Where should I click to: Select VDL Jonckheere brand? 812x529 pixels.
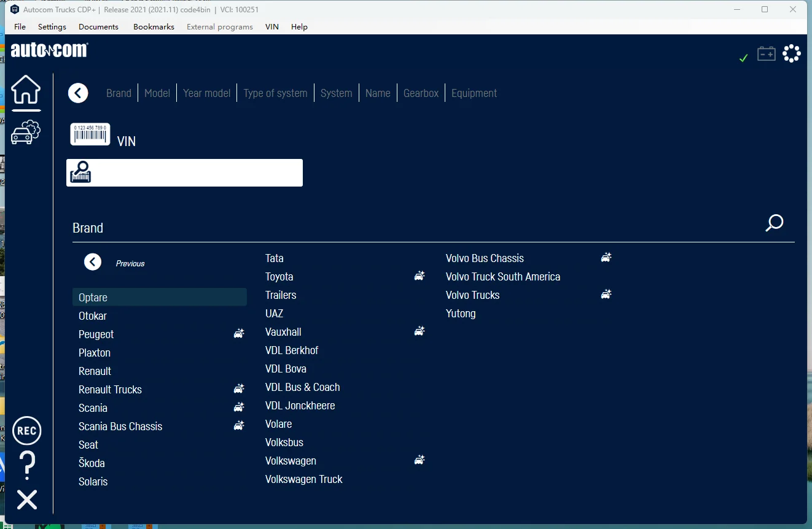(x=300, y=406)
